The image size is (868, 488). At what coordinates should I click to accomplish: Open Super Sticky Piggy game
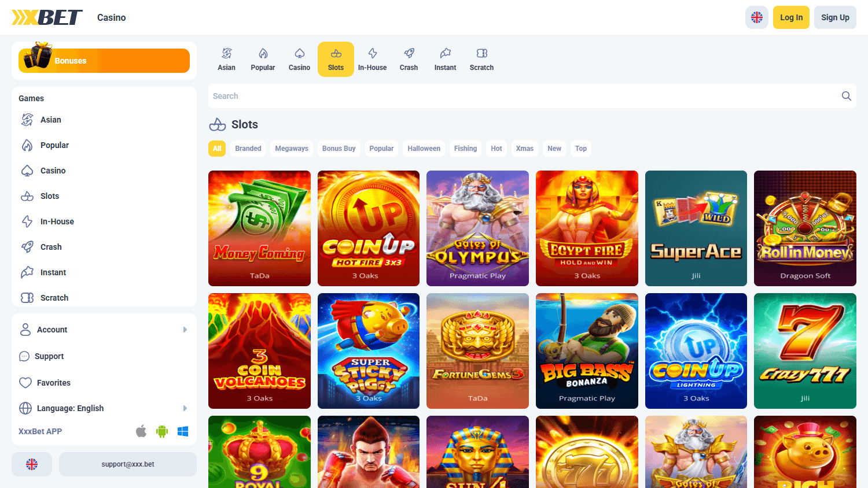click(x=369, y=351)
